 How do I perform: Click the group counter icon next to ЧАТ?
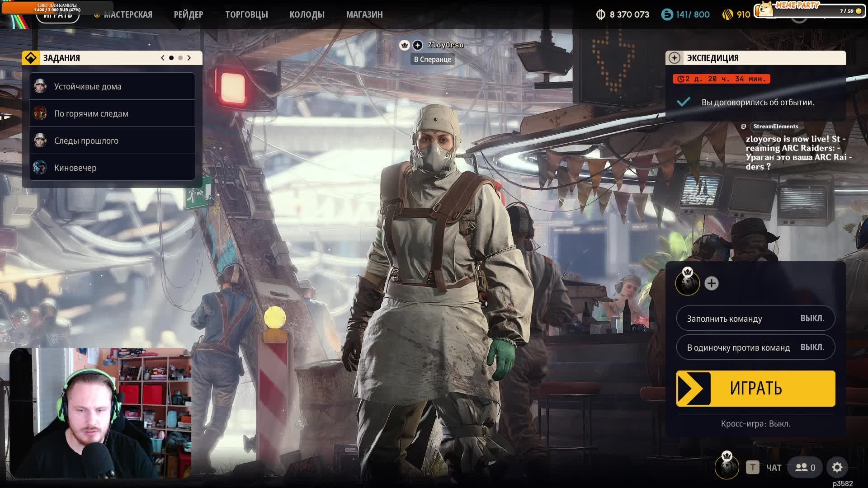pyautogui.click(x=804, y=468)
